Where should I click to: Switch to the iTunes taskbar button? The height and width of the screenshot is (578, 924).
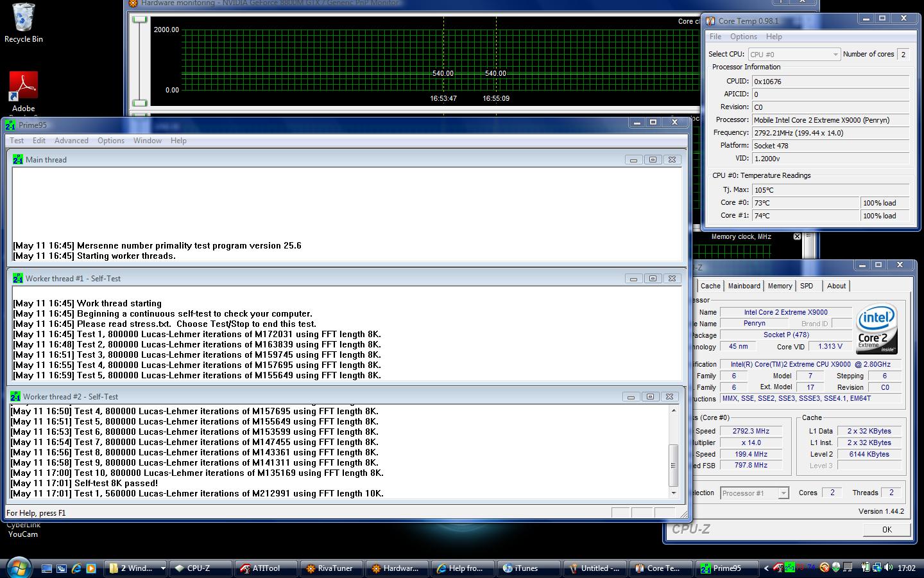(527, 568)
